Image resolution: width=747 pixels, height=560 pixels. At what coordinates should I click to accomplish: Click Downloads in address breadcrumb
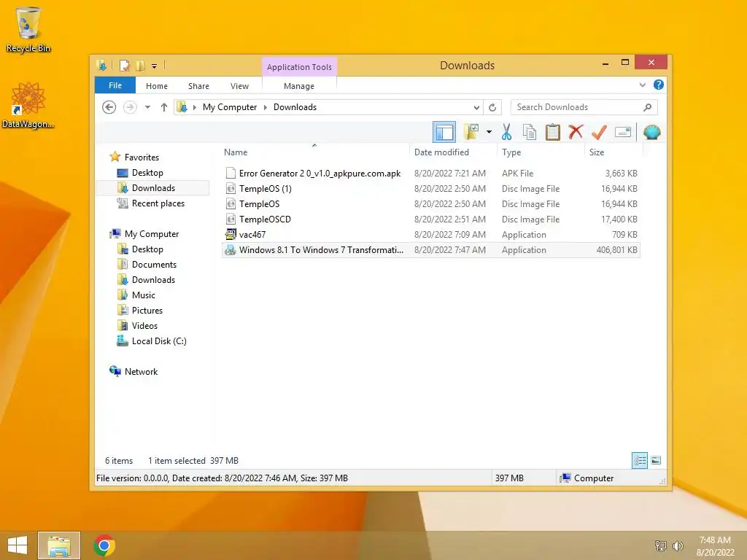coord(295,107)
